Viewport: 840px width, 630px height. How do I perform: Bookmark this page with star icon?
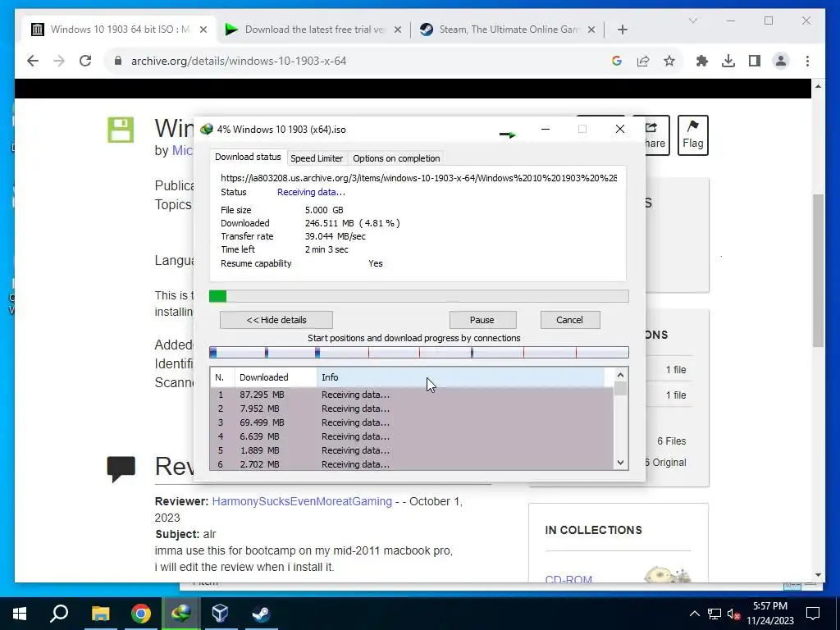coord(669,61)
